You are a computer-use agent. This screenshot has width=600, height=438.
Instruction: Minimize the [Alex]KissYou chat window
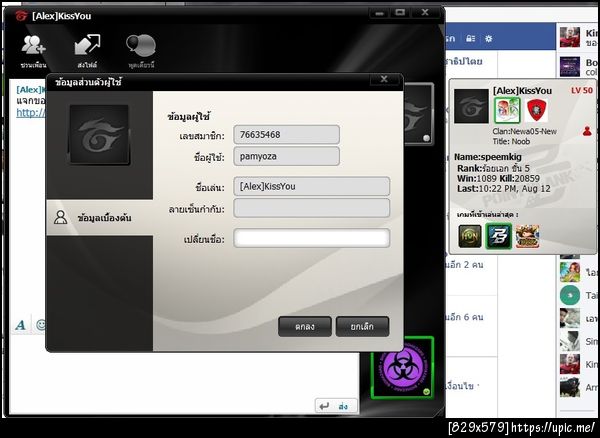point(379,13)
